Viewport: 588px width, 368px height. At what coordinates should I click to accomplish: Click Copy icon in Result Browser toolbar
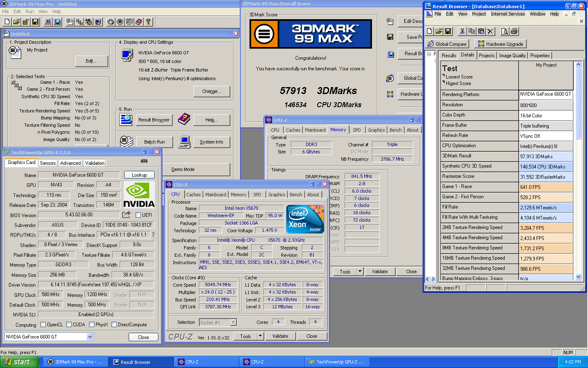point(472,31)
